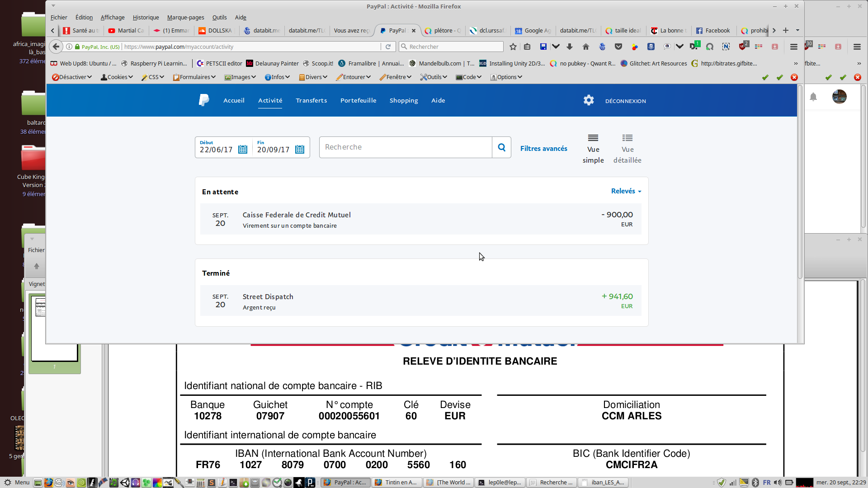Toggle the Désactiver developer toolbar option
868x488 pixels.
coord(72,77)
